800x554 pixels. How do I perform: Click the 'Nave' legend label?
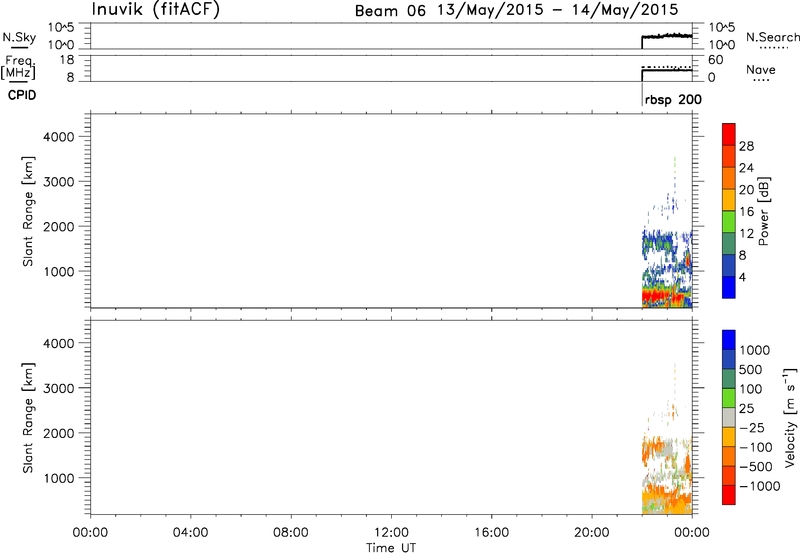pyautogui.click(x=761, y=69)
